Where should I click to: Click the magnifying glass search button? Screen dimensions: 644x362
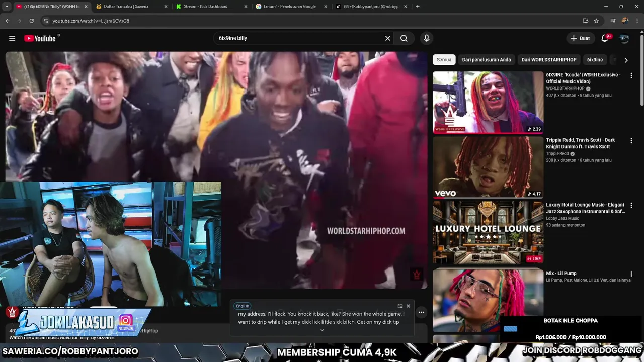tap(404, 38)
